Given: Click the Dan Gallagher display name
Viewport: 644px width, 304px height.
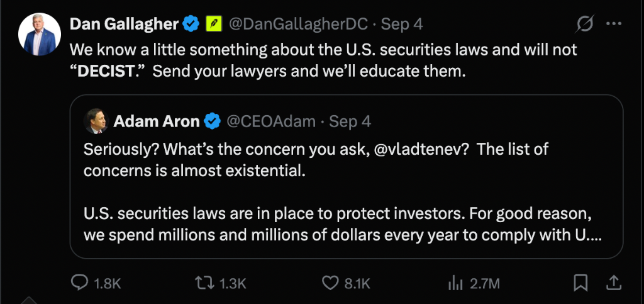Looking at the screenshot, I should click(x=124, y=25).
